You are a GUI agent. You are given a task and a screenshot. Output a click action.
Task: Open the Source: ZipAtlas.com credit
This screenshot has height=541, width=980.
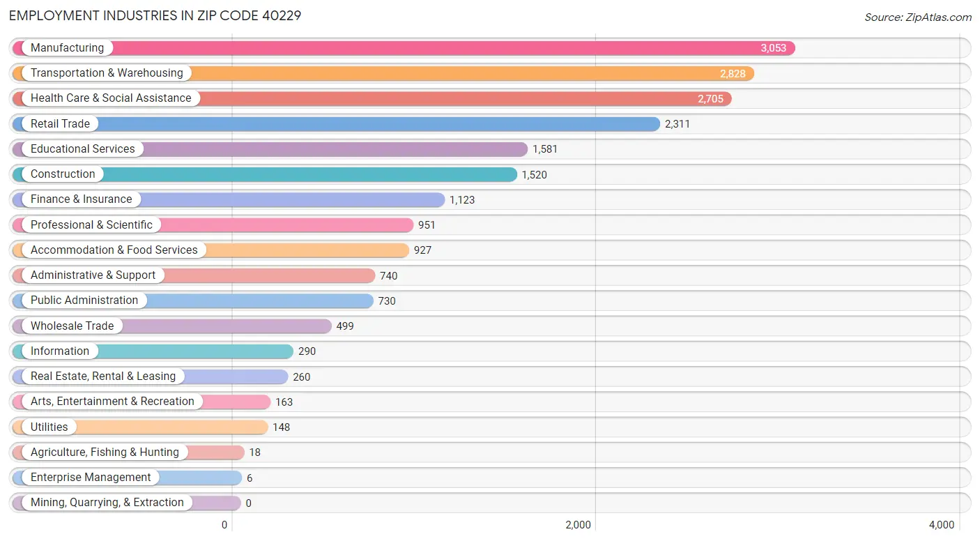coord(918,17)
